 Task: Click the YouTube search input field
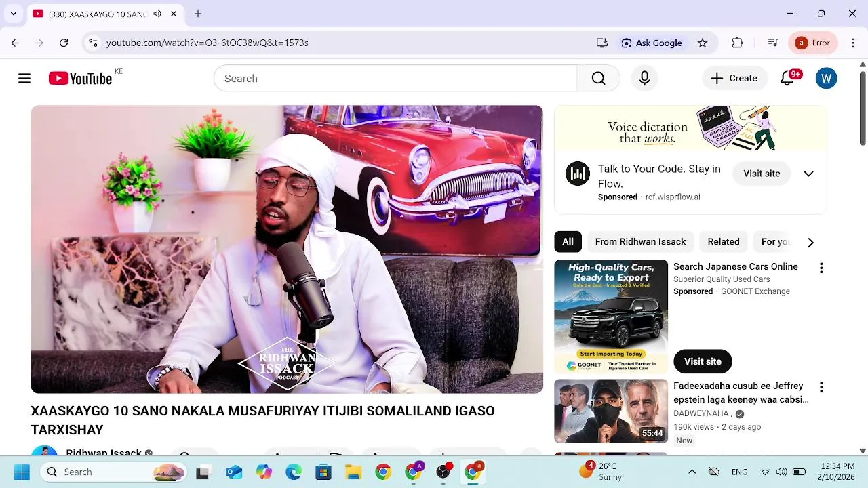click(395, 79)
